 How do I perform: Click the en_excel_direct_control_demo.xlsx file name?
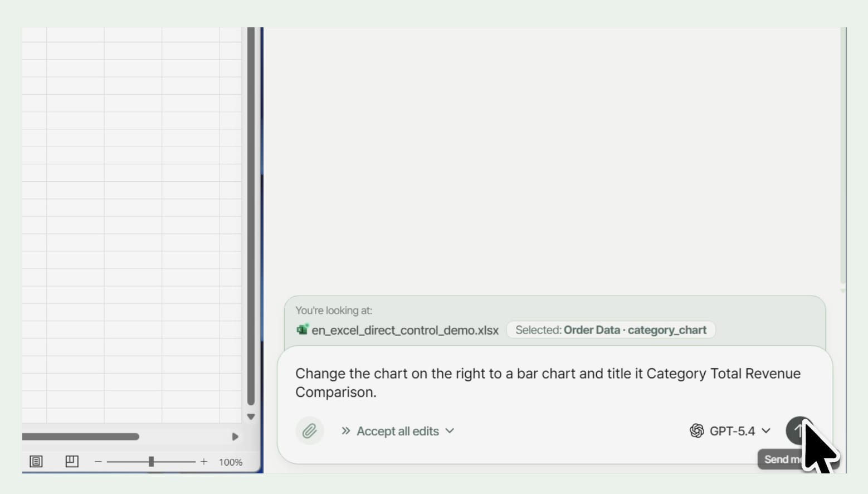coord(405,330)
